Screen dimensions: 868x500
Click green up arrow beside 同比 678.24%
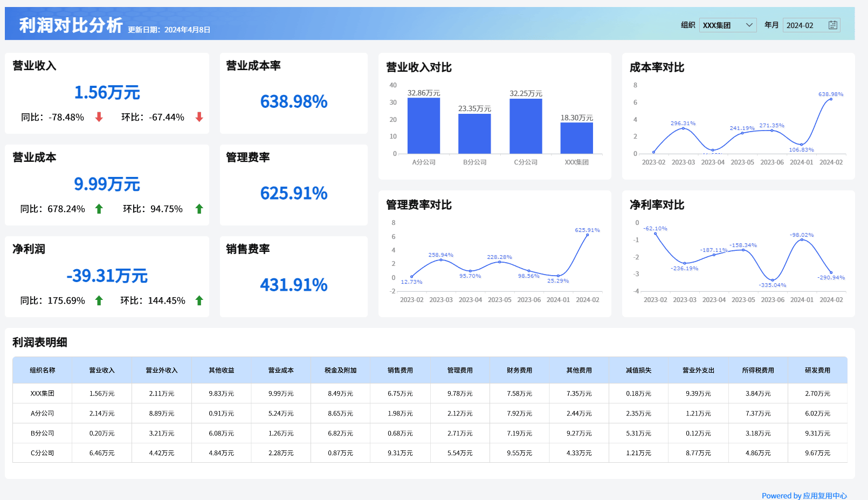pyautogui.click(x=99, y=209)
